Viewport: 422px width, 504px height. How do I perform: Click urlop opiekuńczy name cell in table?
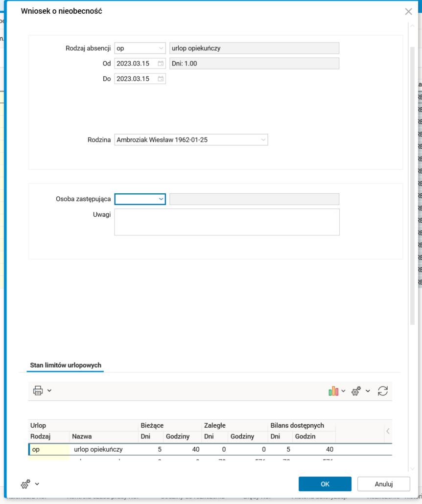tap(104, 449)
